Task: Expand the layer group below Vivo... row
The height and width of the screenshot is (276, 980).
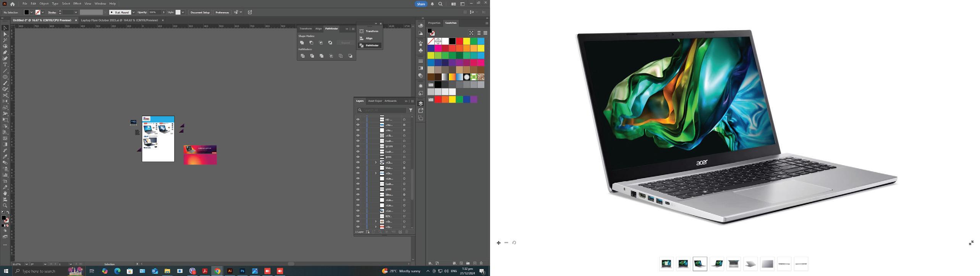Action: 376,173
